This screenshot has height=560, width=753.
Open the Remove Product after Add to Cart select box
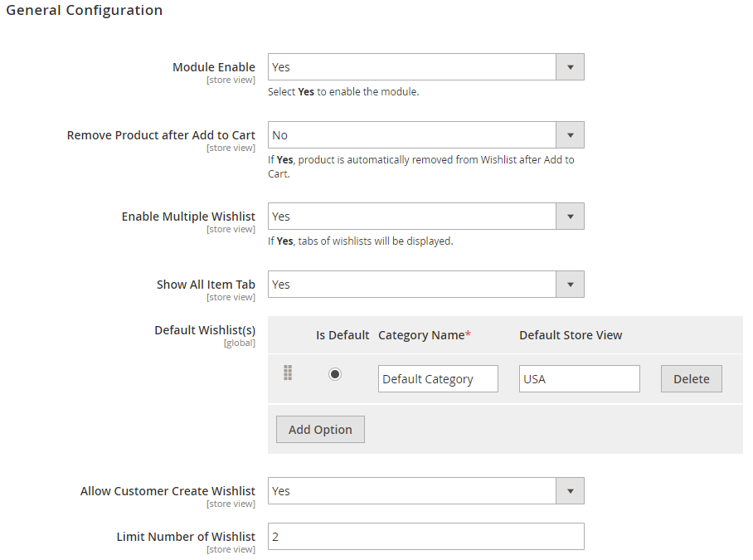pos(412,135)
